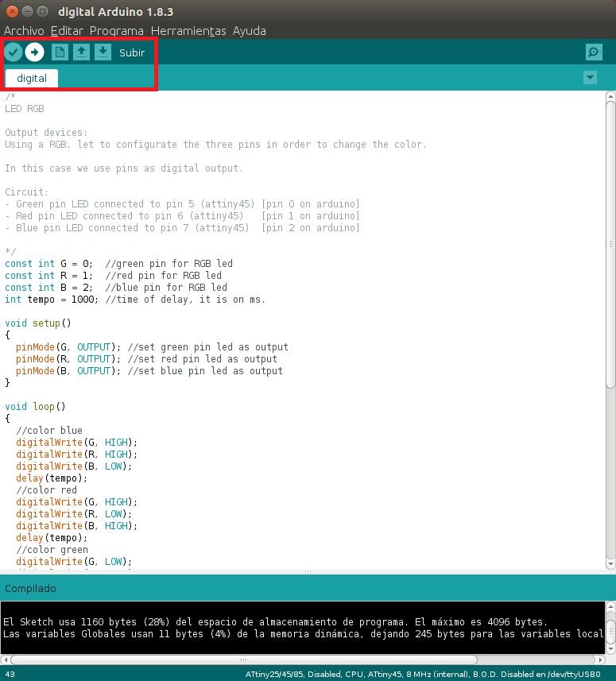This screenshot has height=681, width=616.
Task: Expand the tab options dropdown arrow
Action: (590, 78)
